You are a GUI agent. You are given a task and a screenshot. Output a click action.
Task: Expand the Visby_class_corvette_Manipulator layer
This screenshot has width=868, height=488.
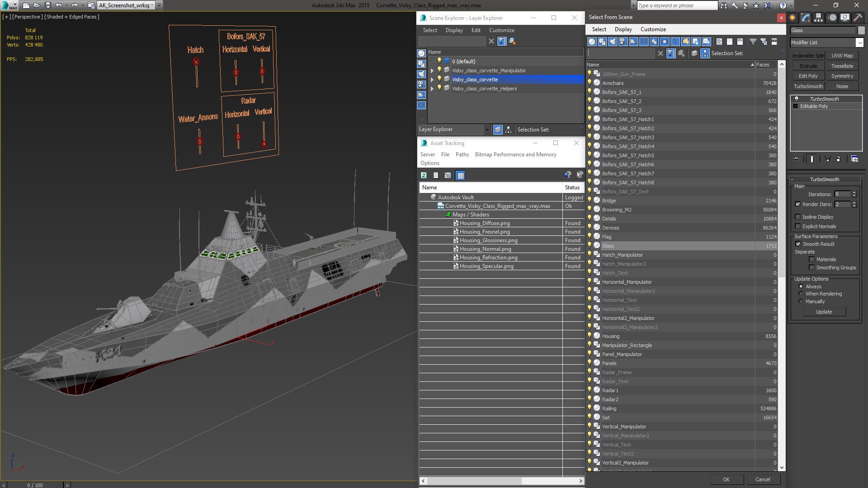(x=432, y=70)
